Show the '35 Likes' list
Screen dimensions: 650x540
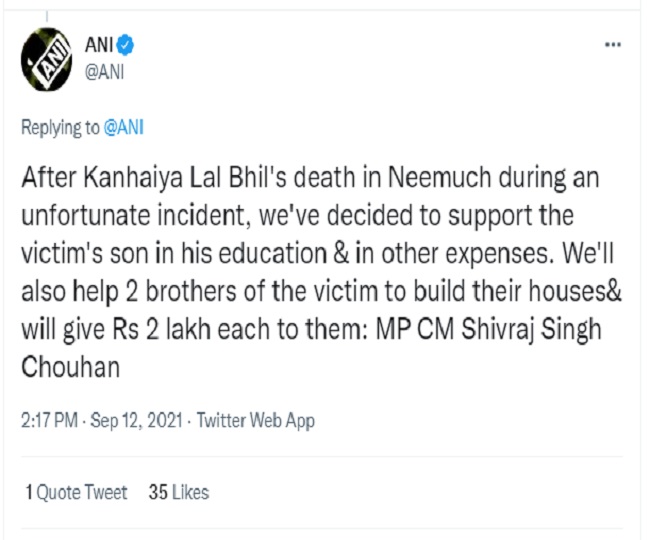click(x=179, y=492)
